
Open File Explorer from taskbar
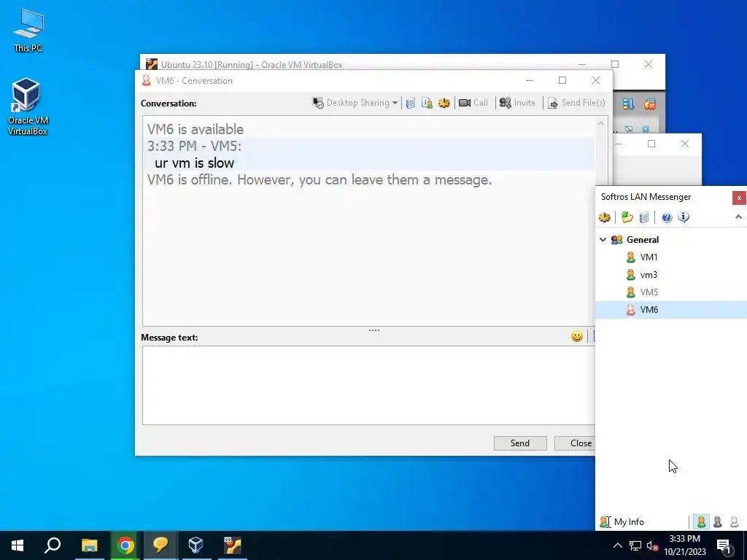(89, 545)
